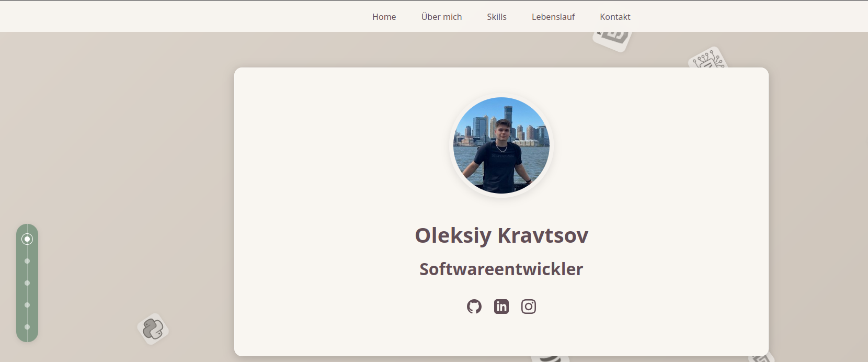Open the Über mich section
This screenshot has height=362, width=868.
(x=441, y=17)
